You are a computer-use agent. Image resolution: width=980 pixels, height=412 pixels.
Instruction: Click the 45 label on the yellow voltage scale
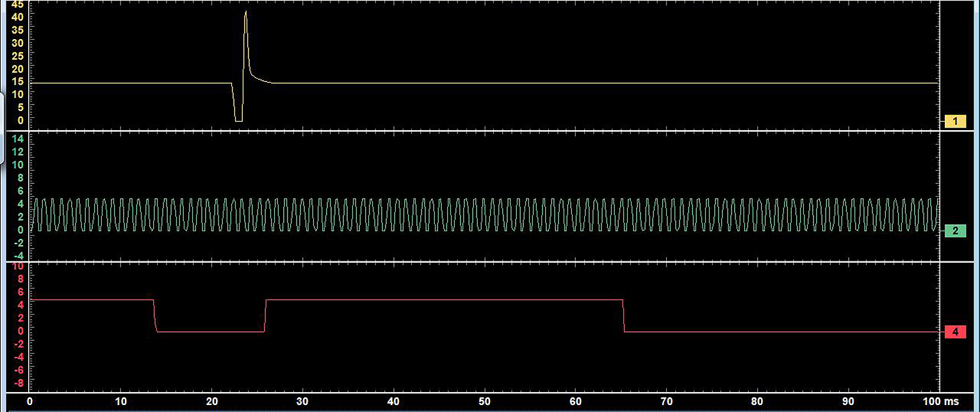[17, 4]
